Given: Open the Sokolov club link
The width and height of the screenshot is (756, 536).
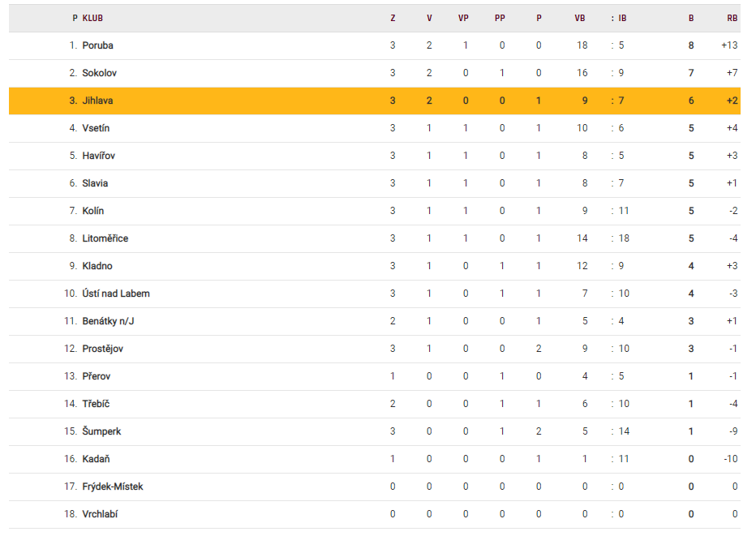Looking at the screenshot, I should click(99, 73).
